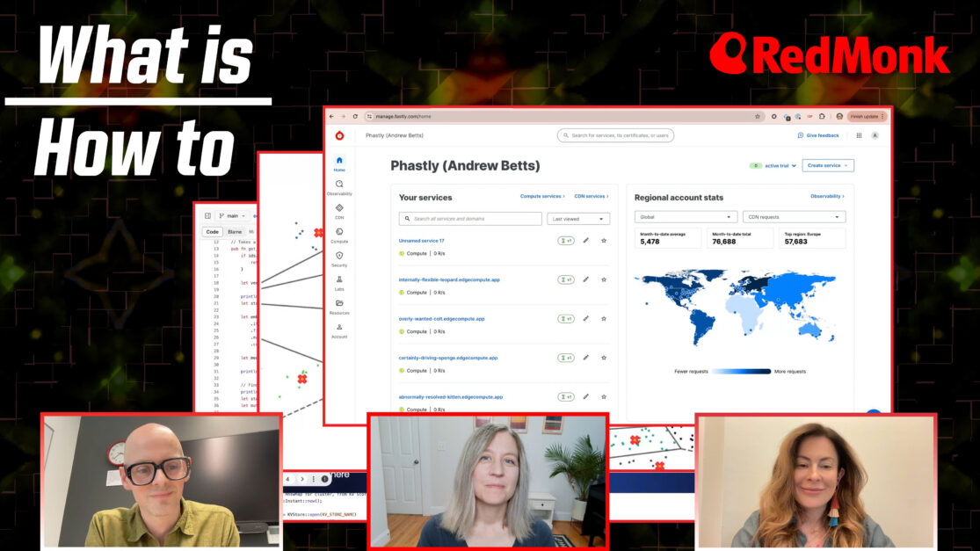Open the user avatar menu in the Fastly header
The image size is (980, 551).
[875, 135]
